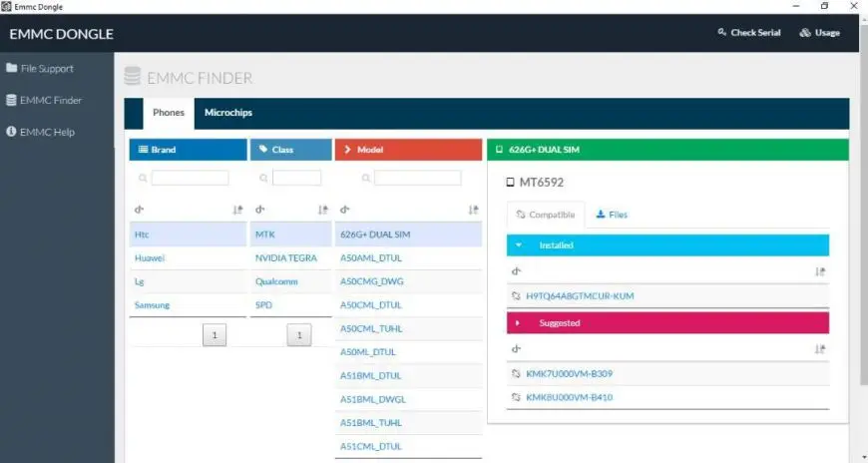Collapse the Installed section
Screen dimensions: 868x463
667,245
